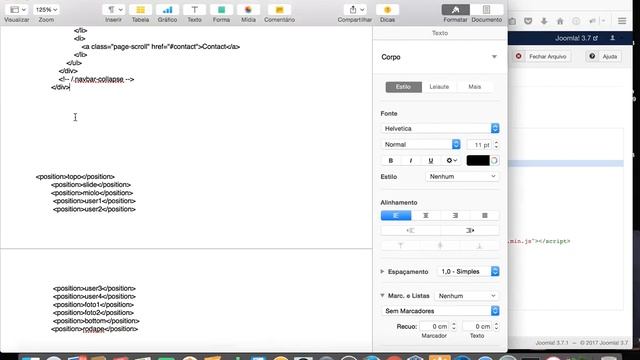Toggle the Formatar inspector panel
Screen dimensions: 640x360
(x=456, y=9)
